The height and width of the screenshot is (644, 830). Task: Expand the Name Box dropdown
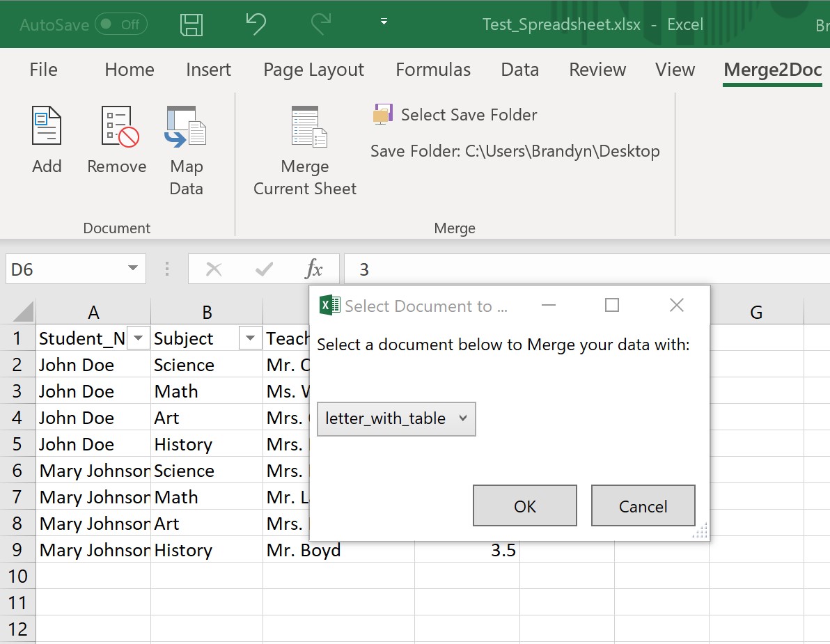tap(133, 268)
